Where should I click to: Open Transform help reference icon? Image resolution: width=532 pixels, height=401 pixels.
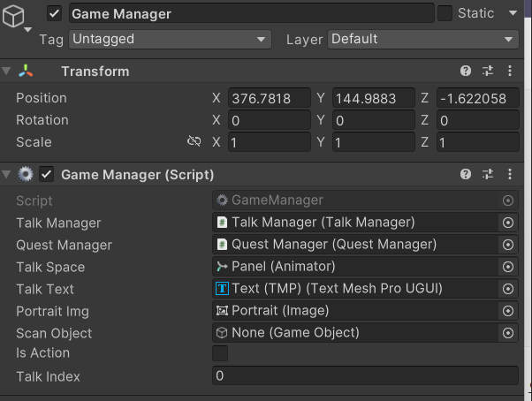point(466,71)
